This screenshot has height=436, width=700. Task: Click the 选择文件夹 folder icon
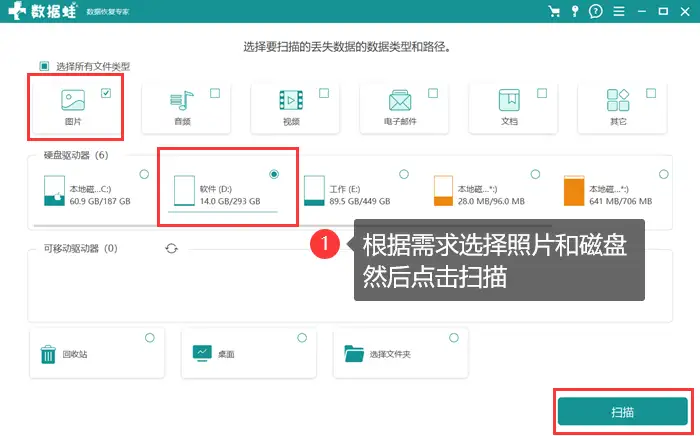pos(354,353)
